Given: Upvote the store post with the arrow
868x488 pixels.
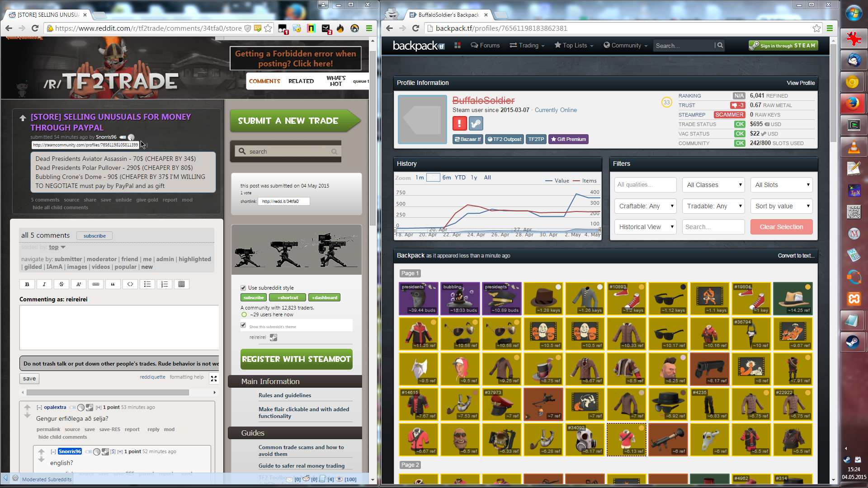Looking at the screenshot, I should (23, 118).
